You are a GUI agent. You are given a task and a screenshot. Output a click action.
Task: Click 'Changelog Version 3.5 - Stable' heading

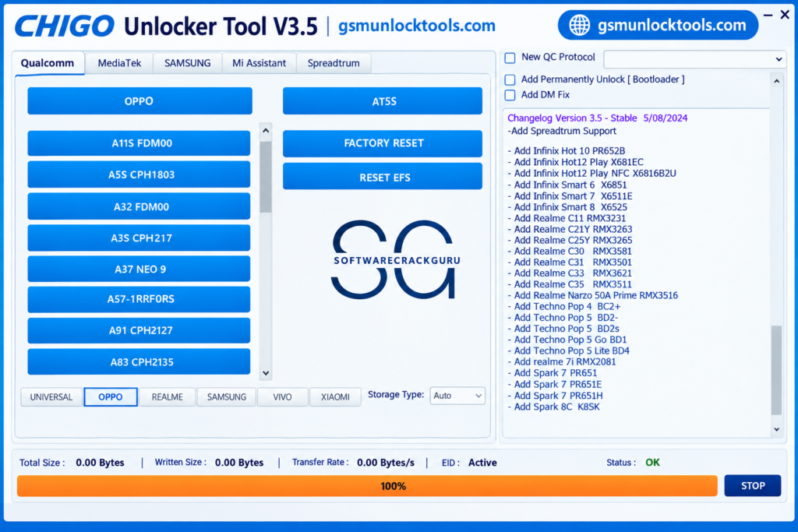coord(572,118)
